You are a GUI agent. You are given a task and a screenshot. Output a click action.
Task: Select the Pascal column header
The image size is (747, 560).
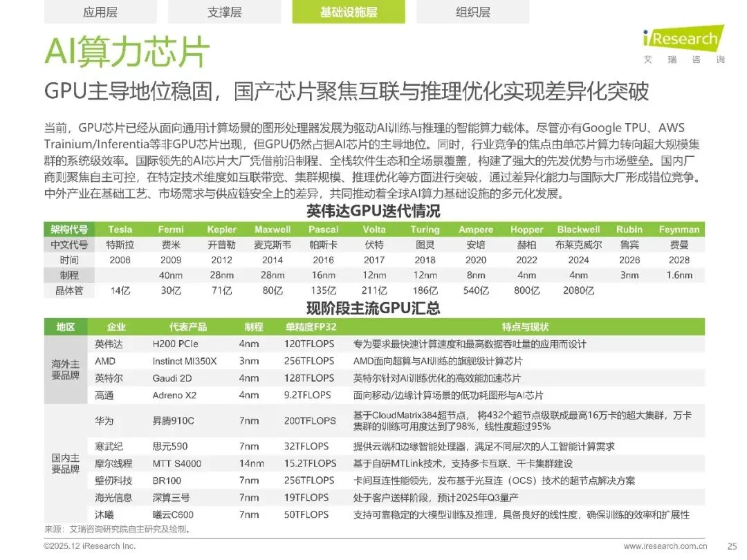324,229
